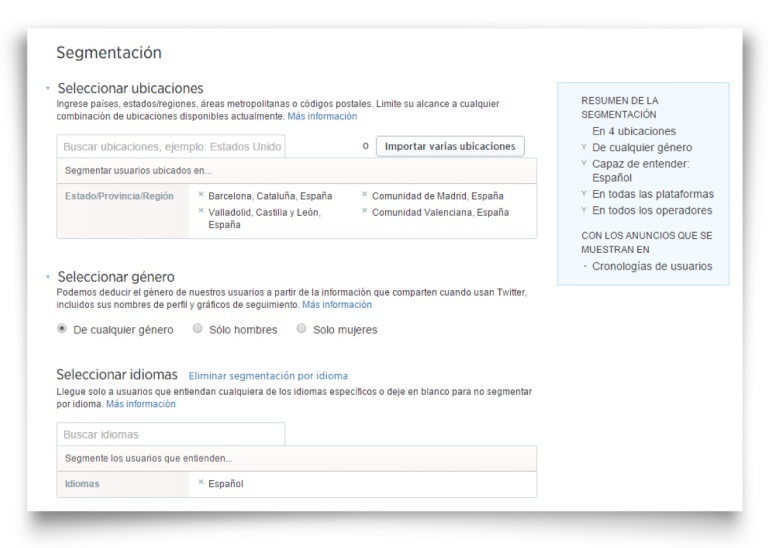This screenshot has width=768, height=548.
Task: Remove Español language tag
Action: [x=201, y=482]
